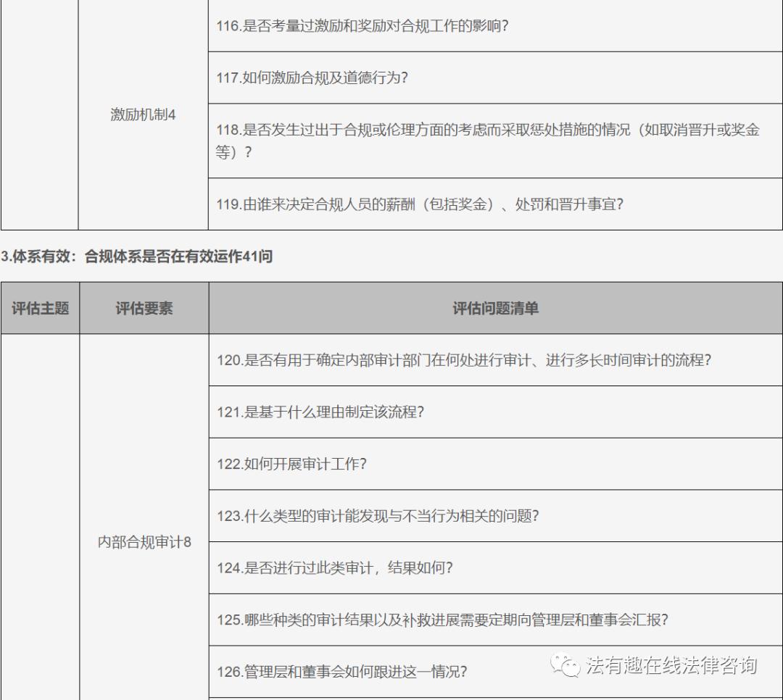Screen dimensions: 783x700
Task: Click the 内部合规审计8 cell
Action: pos(144,540)
